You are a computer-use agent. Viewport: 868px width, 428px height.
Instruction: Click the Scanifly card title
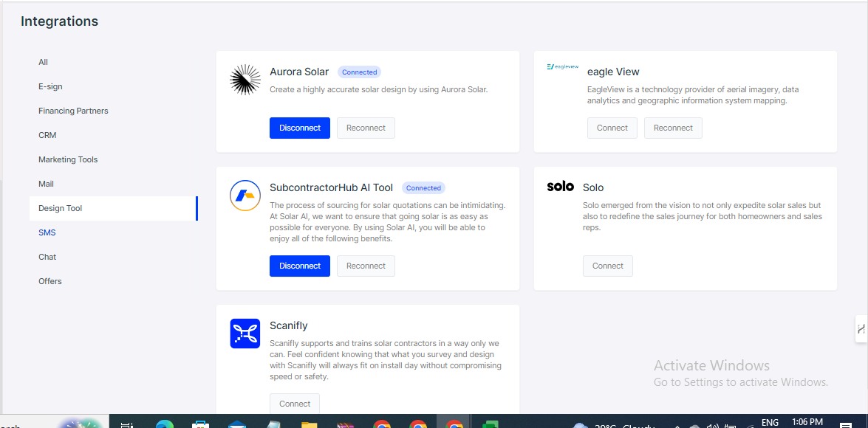tap(288, 325)
